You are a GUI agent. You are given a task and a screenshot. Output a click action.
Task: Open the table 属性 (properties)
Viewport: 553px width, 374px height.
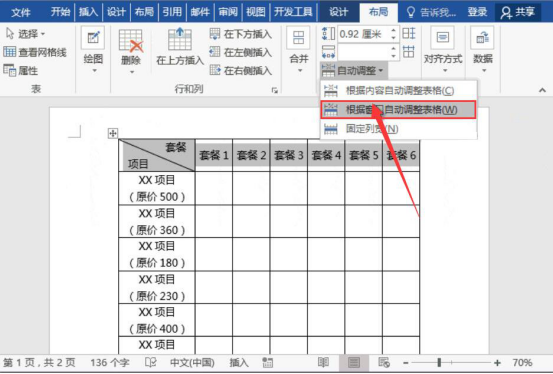(20, 71)
